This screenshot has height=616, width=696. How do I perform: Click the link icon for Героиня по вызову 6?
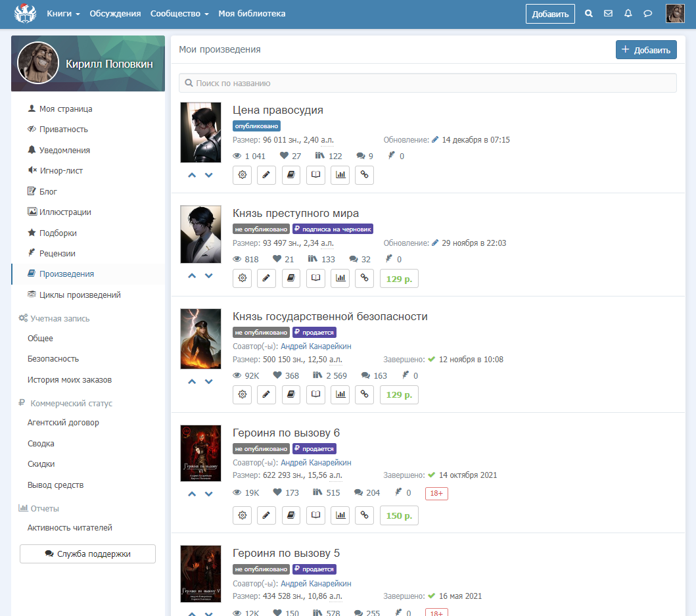[x=364, y=515]
